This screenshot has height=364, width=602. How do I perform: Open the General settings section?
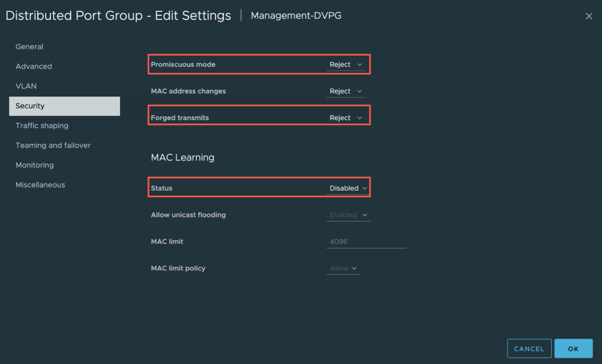(x=29, y=47)
